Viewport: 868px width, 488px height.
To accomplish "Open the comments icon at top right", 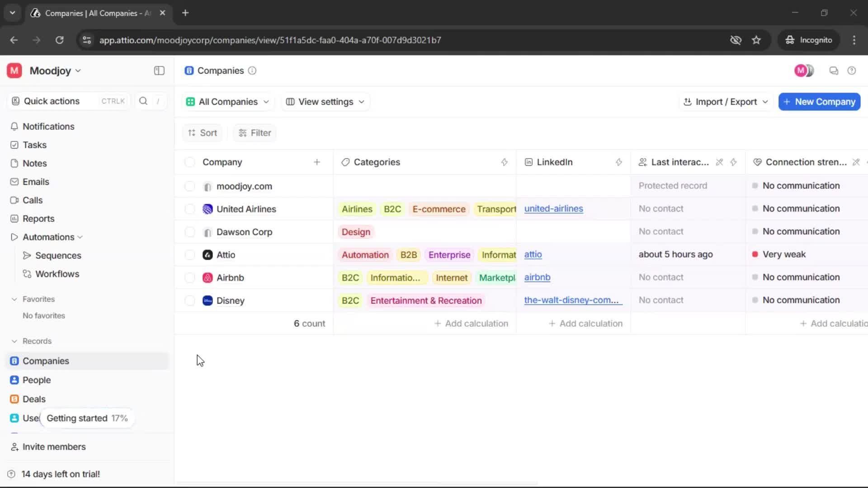I will [x=834, y=70].
